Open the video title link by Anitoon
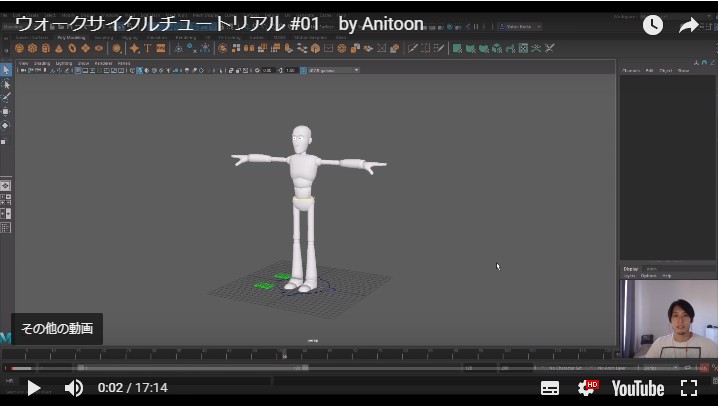 (x=219, y=24)
